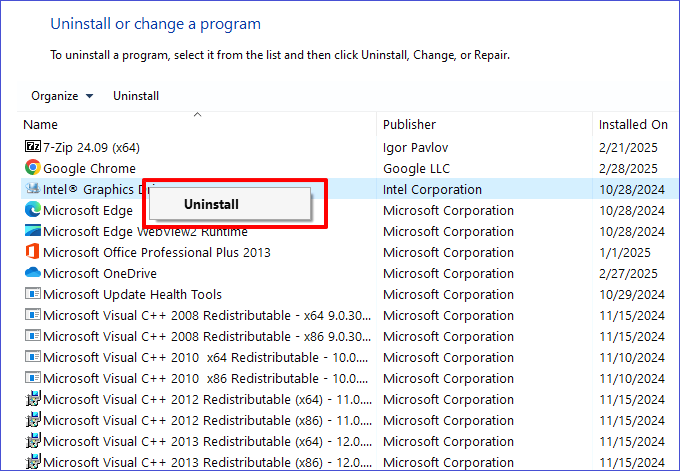The image size is (680, 471).
Task: Select Microsoft Update Health Tools entry
Action: 132,294
